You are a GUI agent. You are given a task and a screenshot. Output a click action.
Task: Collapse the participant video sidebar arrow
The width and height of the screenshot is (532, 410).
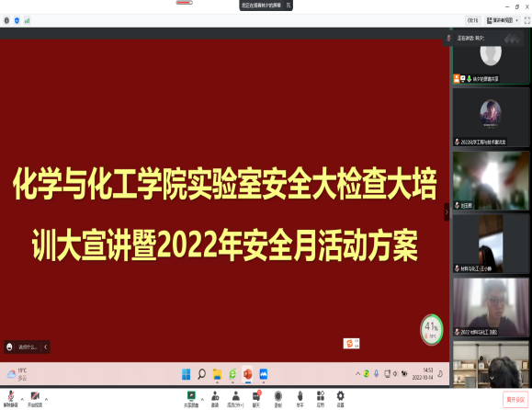coord(447,212)
